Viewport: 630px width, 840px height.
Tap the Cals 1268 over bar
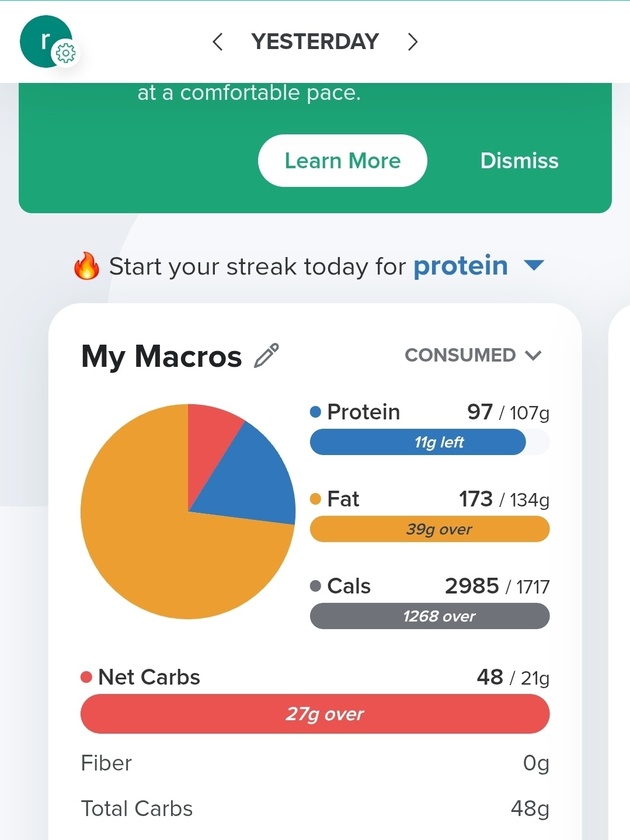[430, 616]
